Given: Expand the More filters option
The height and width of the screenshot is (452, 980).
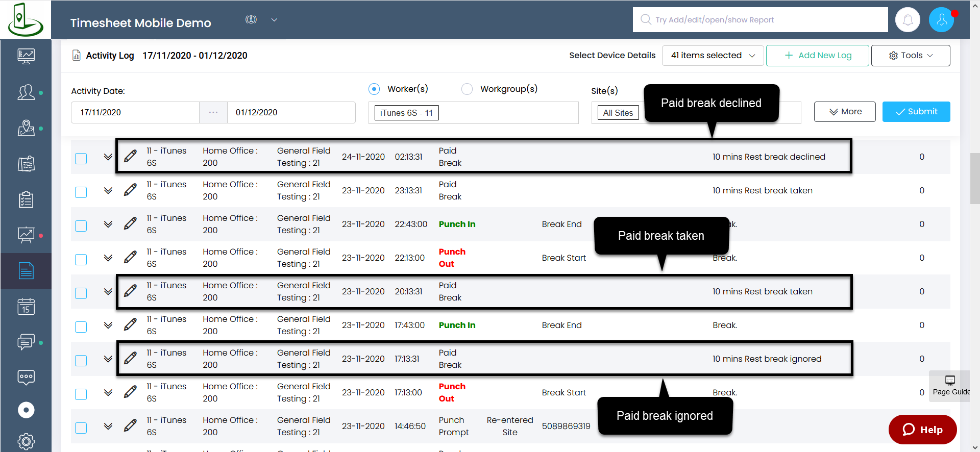Looking at the screenshot, I should pyautogui.click(x=844, y=112).
